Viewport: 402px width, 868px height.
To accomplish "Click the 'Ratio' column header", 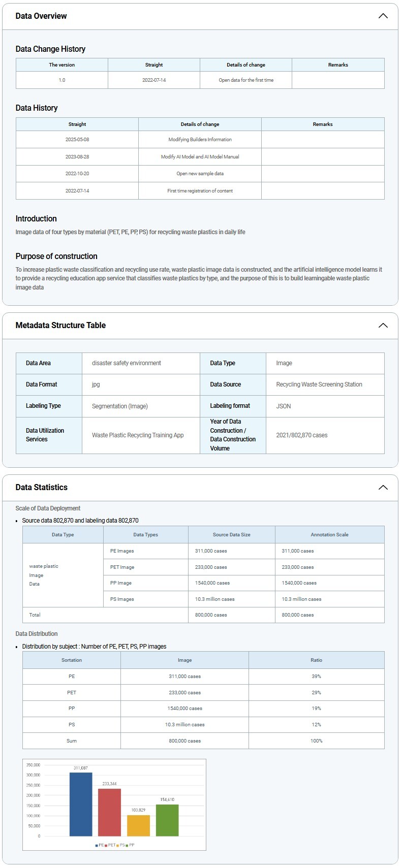I will click(x=316, y=660).
